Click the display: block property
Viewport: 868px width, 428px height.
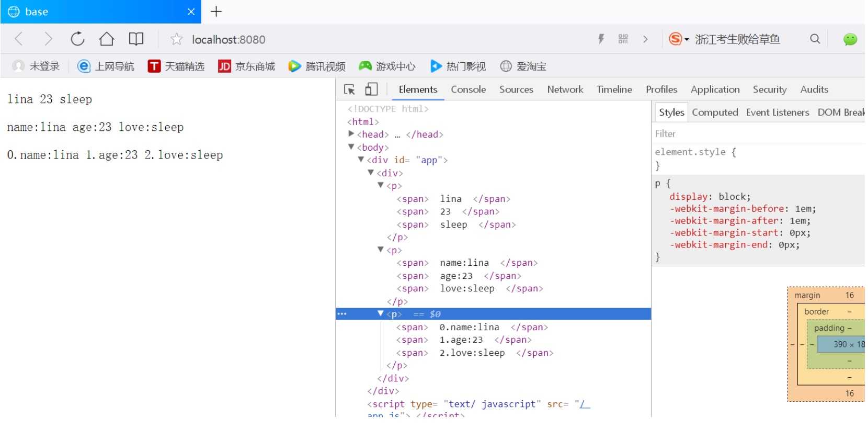710,197
